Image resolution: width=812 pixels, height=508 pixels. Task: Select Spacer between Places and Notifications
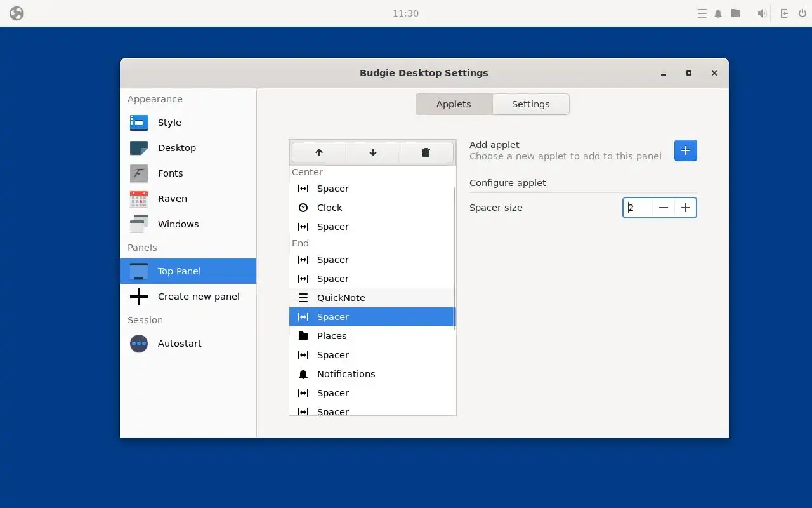click(x=372, y=355)
